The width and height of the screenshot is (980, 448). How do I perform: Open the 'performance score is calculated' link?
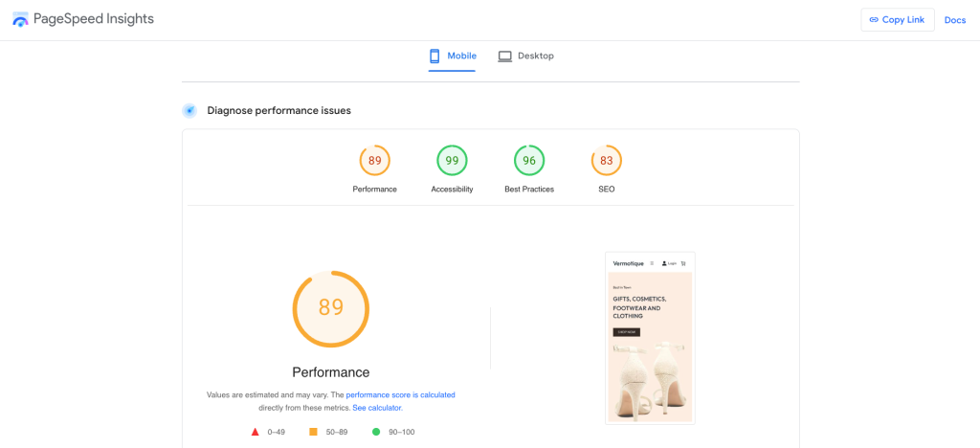click(x=400, y=394)
